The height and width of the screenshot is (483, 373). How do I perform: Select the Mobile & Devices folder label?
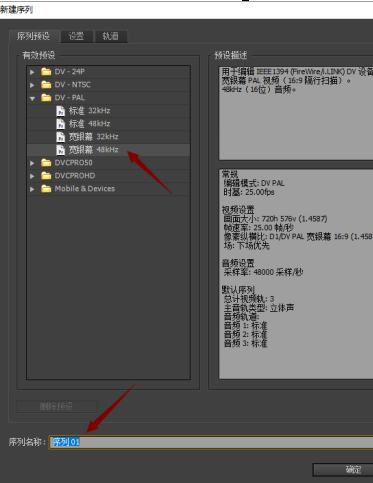click(x=85, y=189)
